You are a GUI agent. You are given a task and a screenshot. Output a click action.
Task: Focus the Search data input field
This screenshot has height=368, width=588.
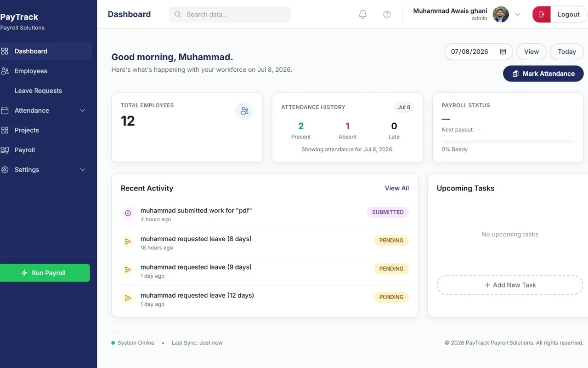230,14
